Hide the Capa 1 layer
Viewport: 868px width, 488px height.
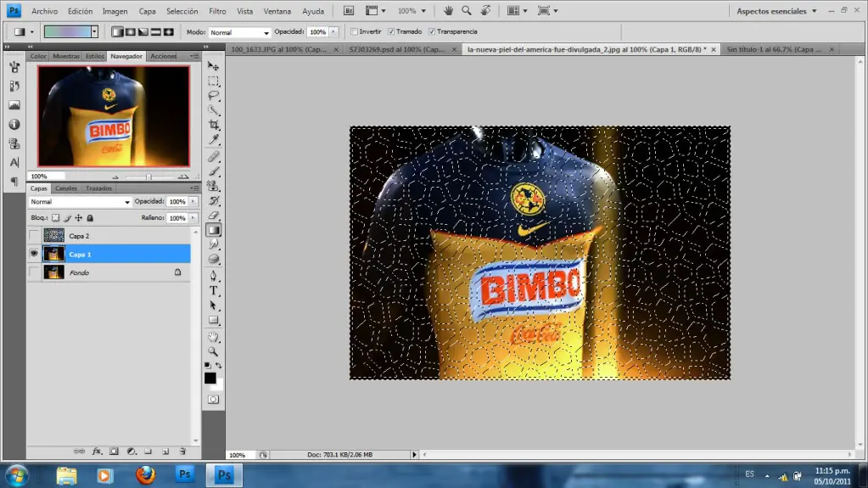point(34,254)
